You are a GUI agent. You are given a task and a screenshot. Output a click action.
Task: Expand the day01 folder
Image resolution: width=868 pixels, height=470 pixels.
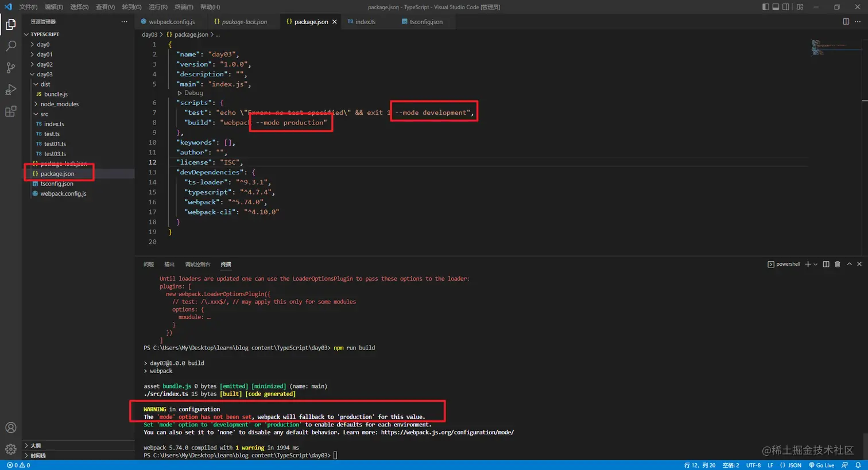44,55
